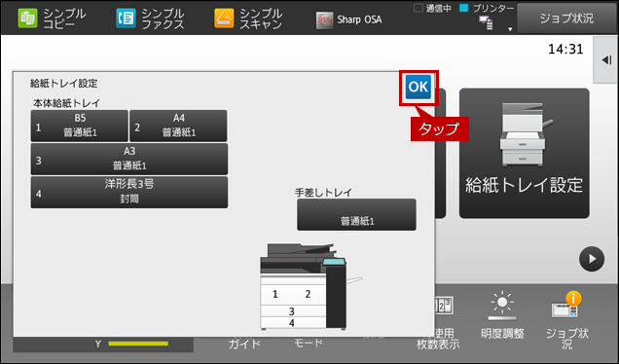Open Simple Fax (シンプルファクス) mode

(150, 18)
